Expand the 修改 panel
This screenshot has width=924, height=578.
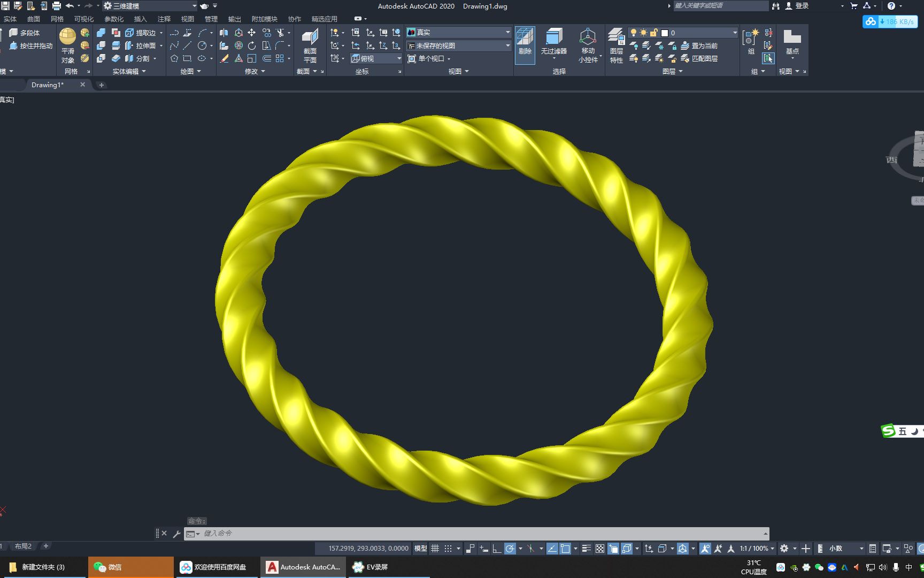[x=255, y=71]
